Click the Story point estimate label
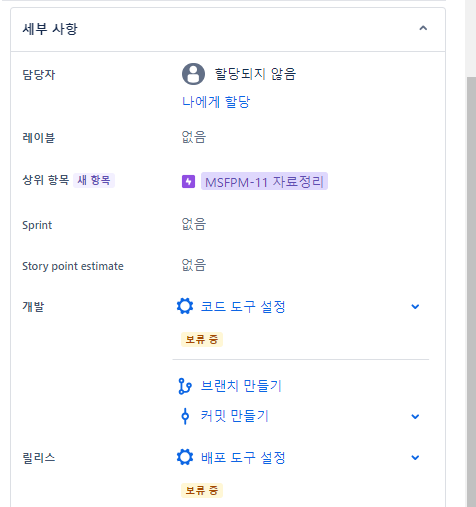 (73, 266)
